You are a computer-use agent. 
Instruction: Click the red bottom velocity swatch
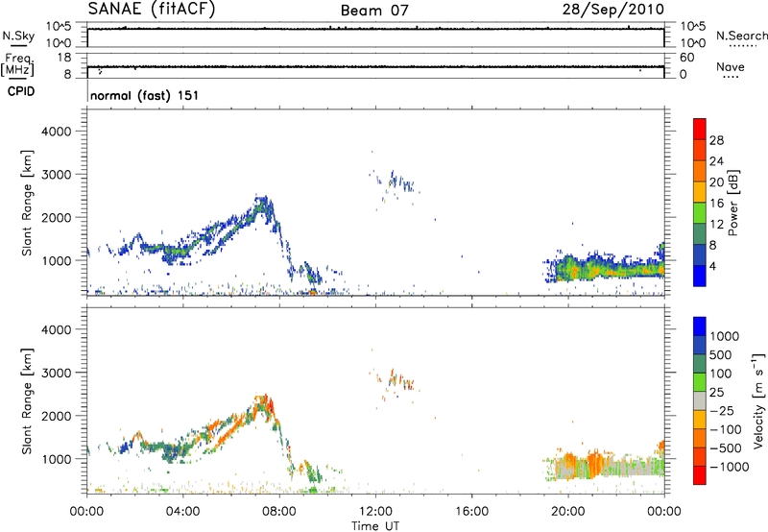point(700,475)
